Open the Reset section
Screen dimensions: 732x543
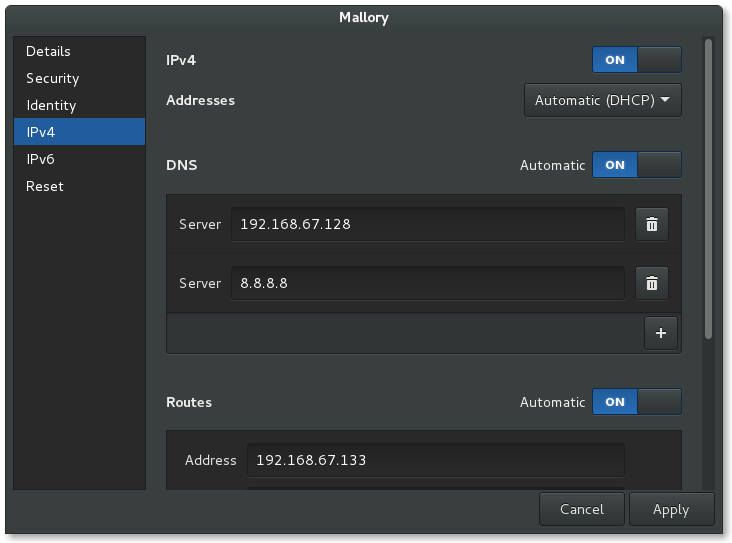pyautogui.click(x=79, y=186)
